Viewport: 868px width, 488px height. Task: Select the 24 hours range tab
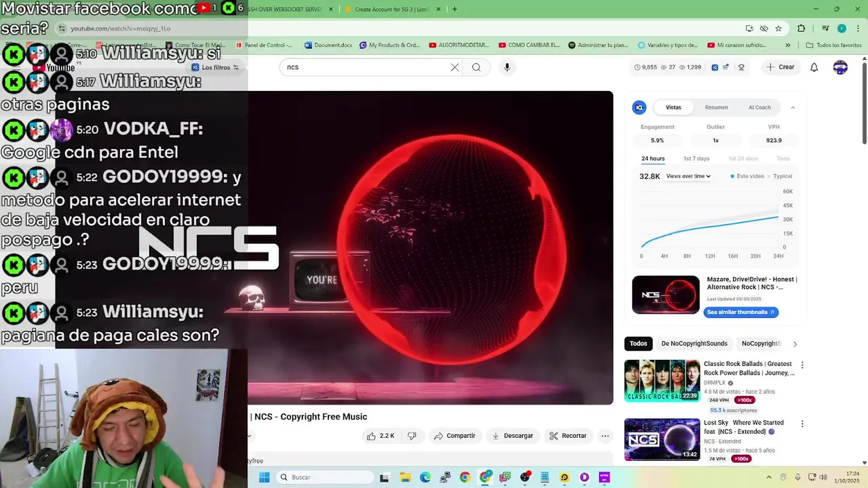(653, 159)
